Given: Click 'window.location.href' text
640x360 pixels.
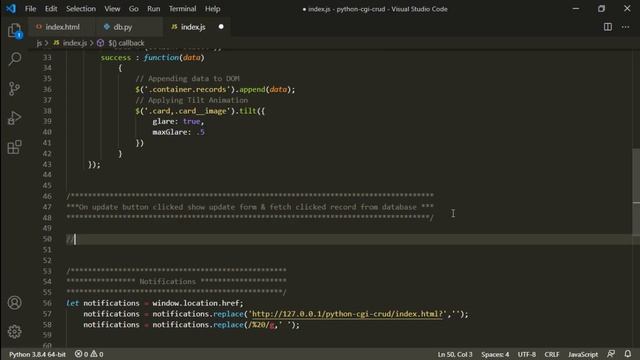Looking at the screenshot, I should click(x=196, y=303).
